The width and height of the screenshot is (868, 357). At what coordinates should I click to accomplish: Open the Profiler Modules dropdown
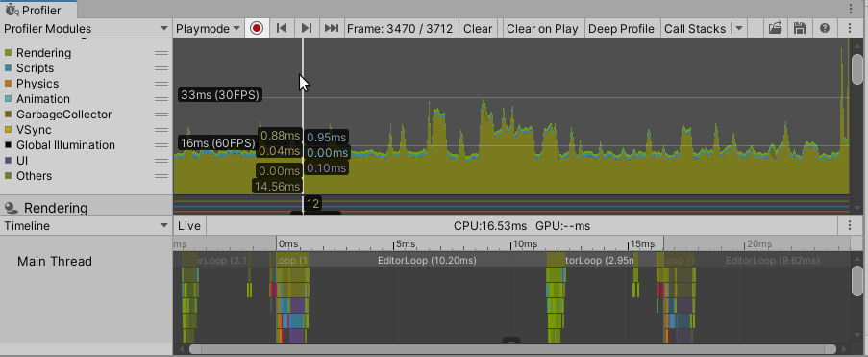[x=86, y=28]
